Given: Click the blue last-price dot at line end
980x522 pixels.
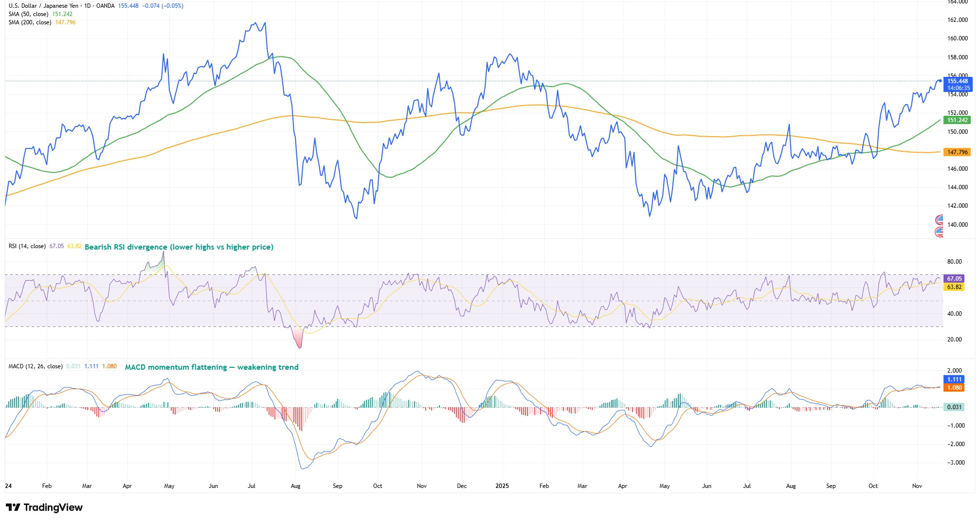Looking at the screenshot, I should pos(940,81).
